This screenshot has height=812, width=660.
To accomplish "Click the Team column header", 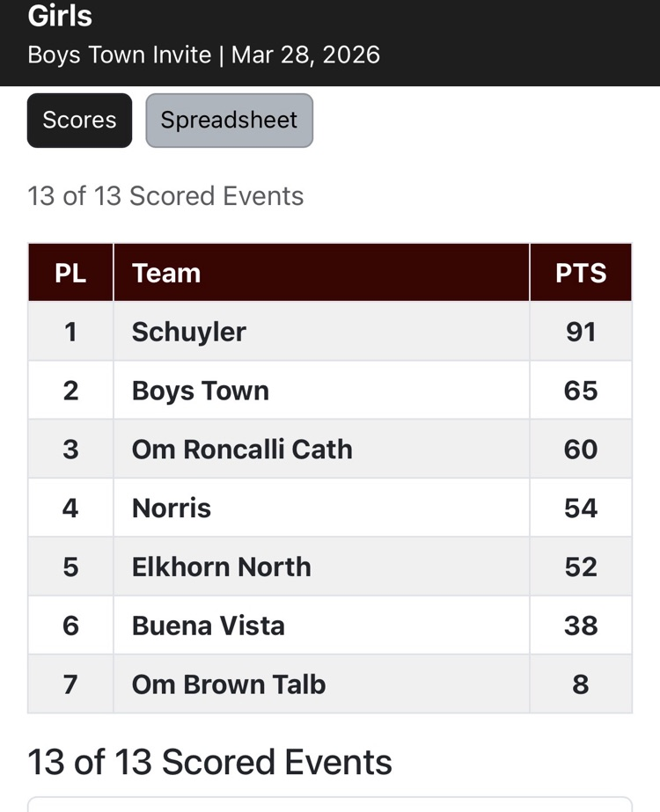I will coord(166,273).
